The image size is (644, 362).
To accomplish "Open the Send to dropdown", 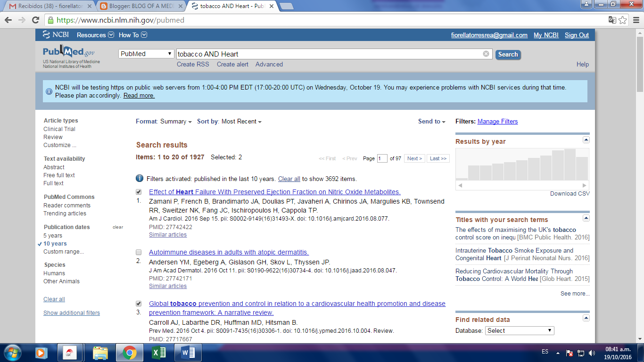I will (x=432, y=122).
